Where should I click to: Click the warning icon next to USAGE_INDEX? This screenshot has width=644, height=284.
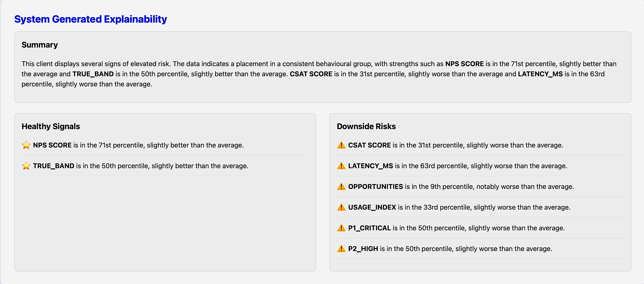pyautogui.click(x=341, y=207)
